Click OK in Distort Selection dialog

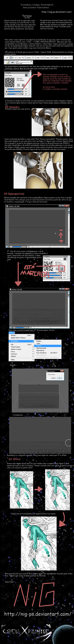pos(59,378)
